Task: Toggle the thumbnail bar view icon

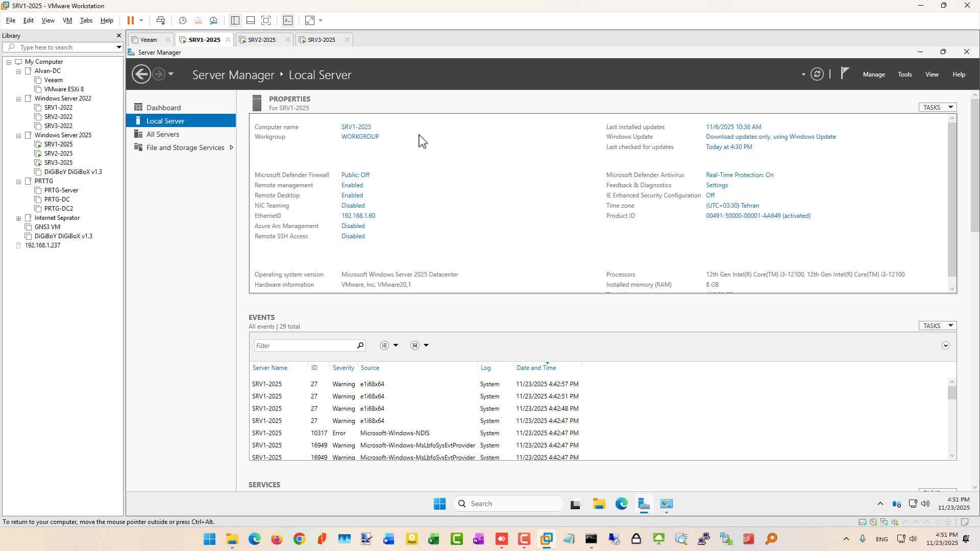Action: tap(251, 20)
